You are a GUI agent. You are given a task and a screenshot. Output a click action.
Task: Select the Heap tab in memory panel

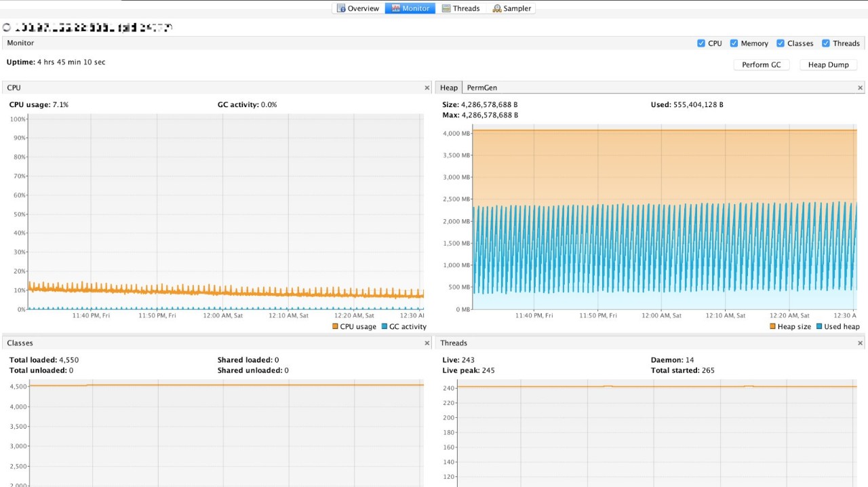click(x=449, y=87)
